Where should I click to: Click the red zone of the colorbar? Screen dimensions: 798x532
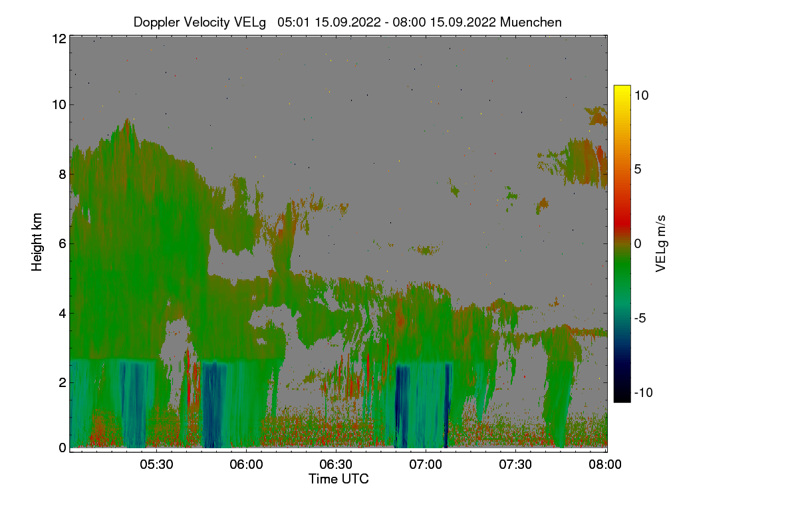[x=622, y=219]
